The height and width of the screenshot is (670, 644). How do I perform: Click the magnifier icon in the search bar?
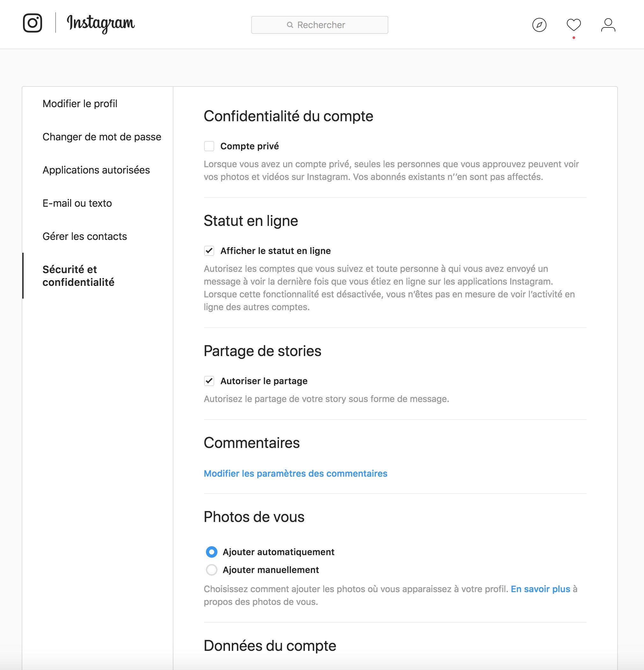click(x=290, y=24)
